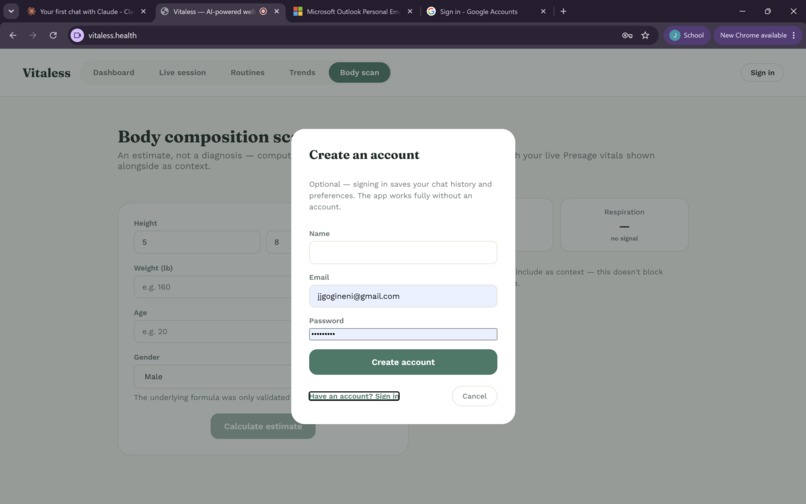Open a new tab with plus icon

[x=563, y=11]
